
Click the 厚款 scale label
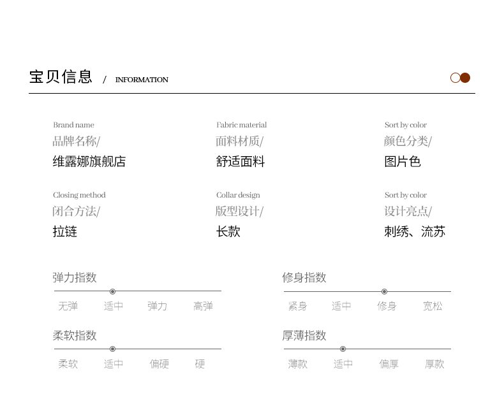(434, 364)
